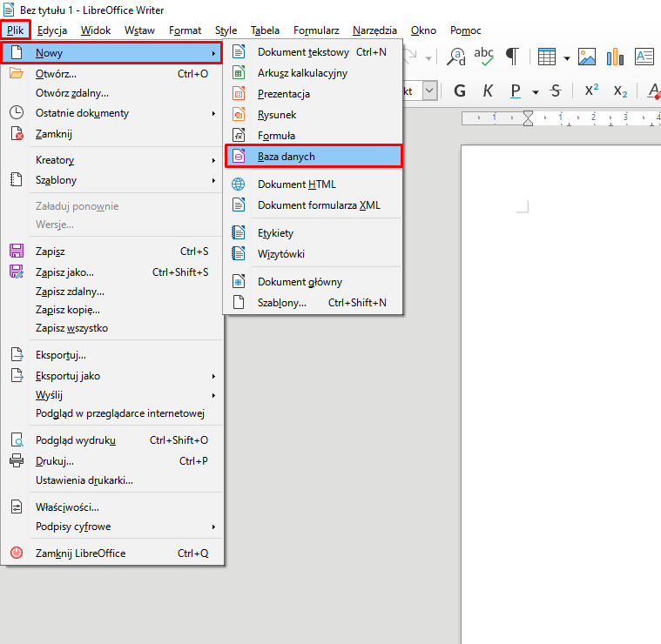
Task: Expand the Nowy submenu arrow
Action: [x=213, y=53]
